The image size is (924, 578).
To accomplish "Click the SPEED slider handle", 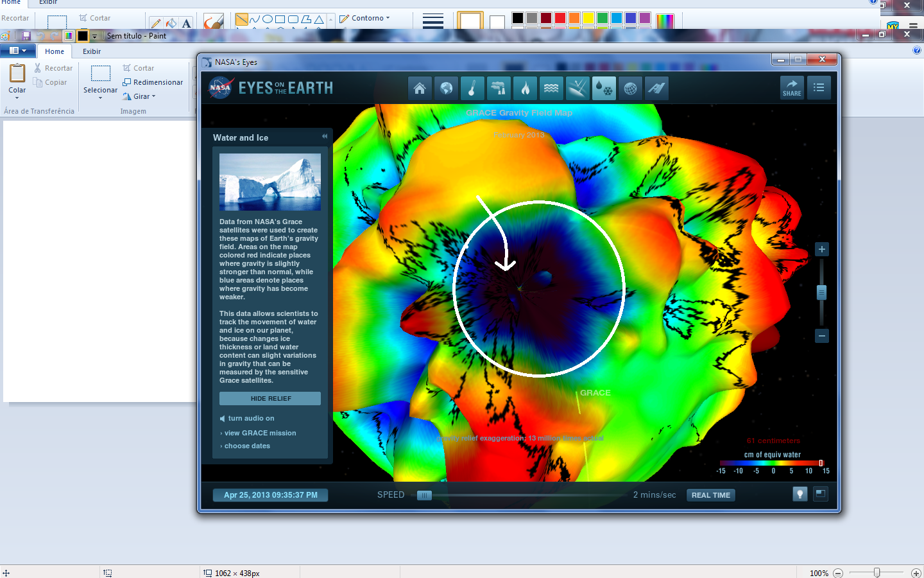I will pos(424,495).
